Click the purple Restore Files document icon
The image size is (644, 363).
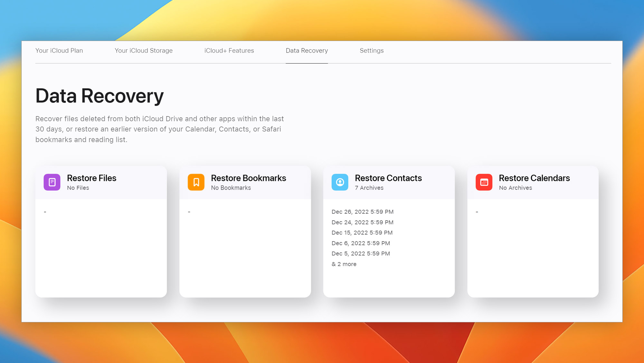tap(52, 182)
